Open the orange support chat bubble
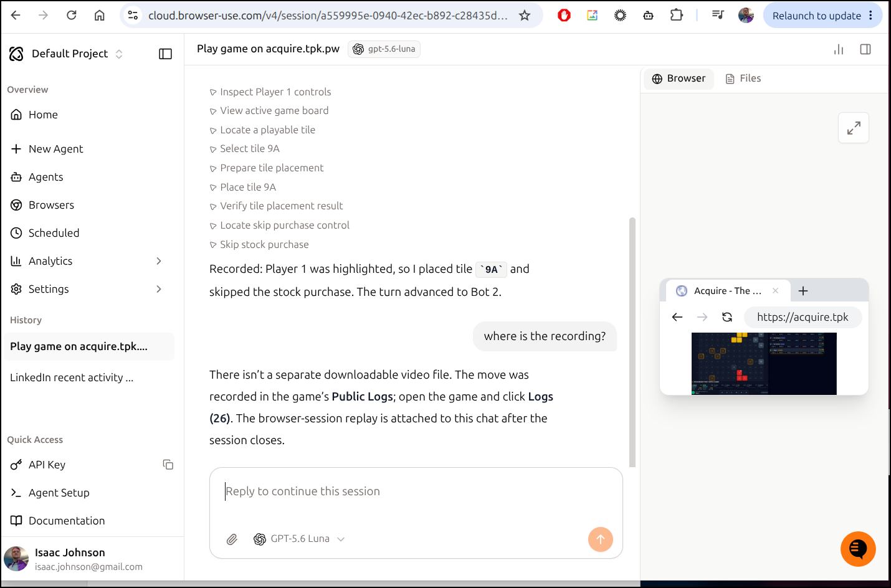891x588 pixels. [x=858, y=549]
